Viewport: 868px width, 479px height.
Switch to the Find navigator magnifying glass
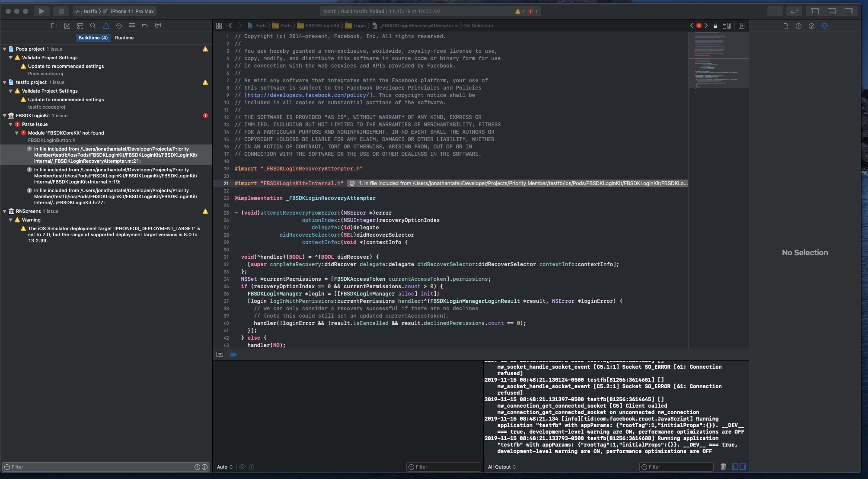[93, 26]
